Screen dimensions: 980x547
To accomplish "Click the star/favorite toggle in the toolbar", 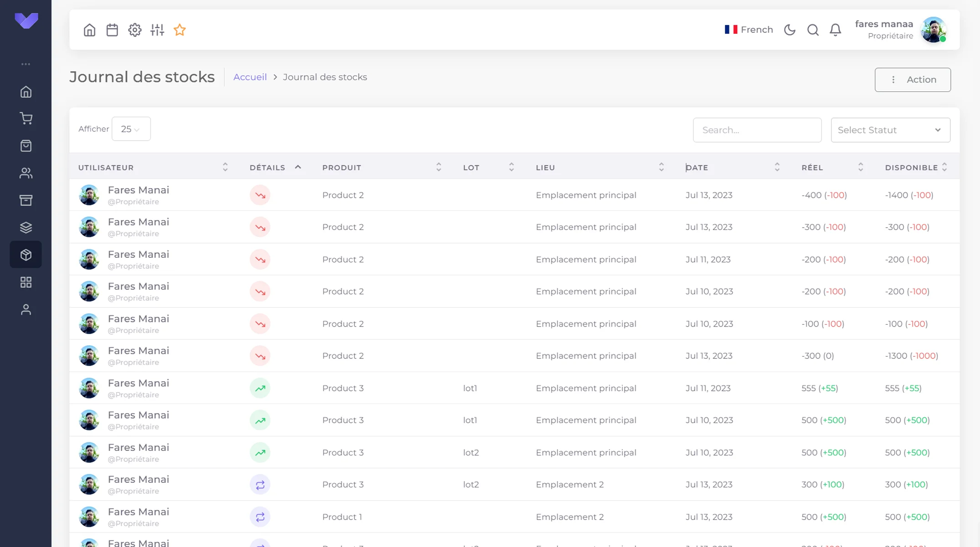I will [x=180, y=30].
